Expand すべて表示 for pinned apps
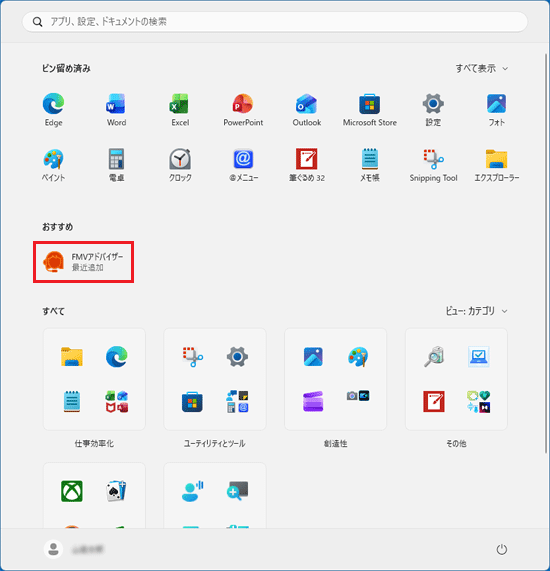Viewport: 550px width, 571px height. 482,68
